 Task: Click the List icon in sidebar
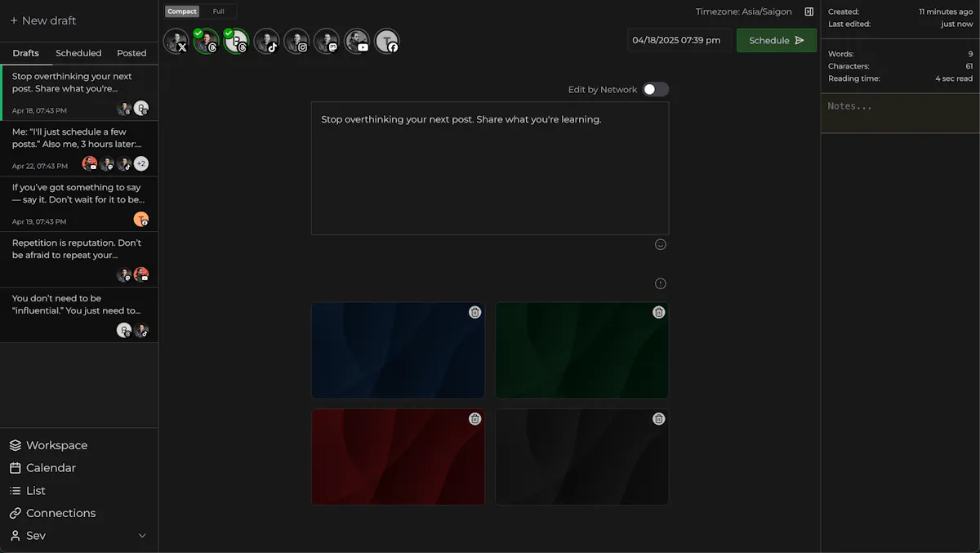click(x=15, y=491)
